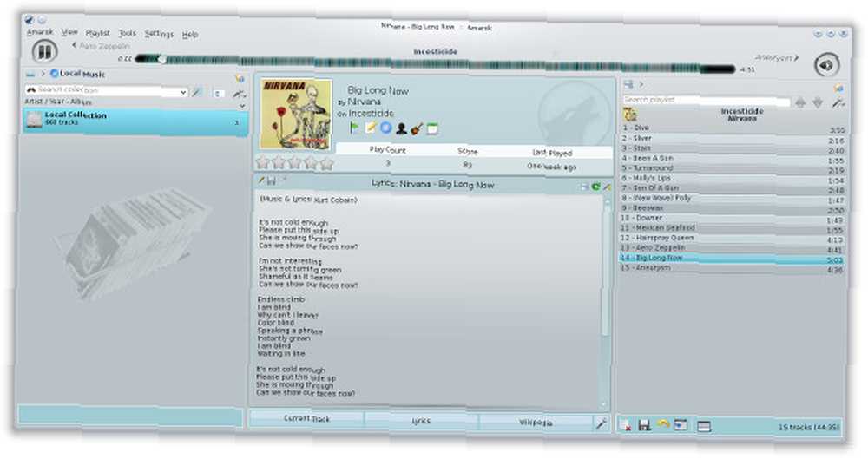Image resolution: width=868 pixels, height=459 pixels.
Task: Click the bookmark icon in the playlist header
Action: (x=838, y=89)
